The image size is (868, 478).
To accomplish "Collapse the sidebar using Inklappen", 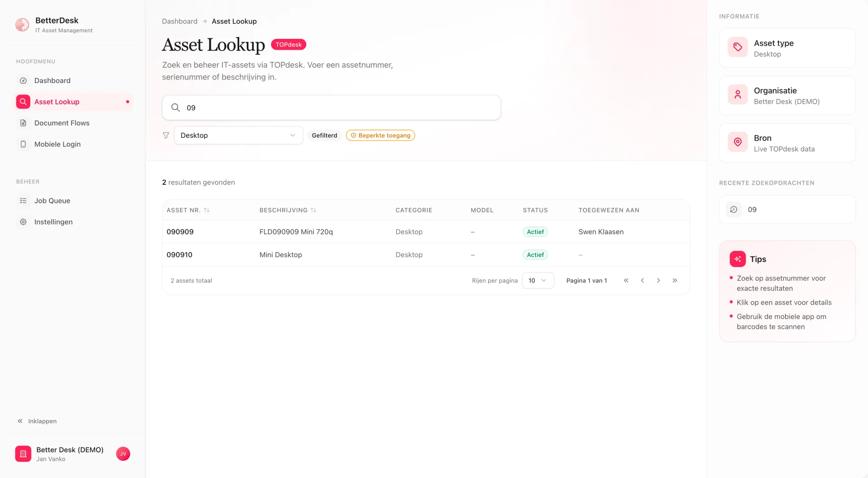I will click(38, 421).
